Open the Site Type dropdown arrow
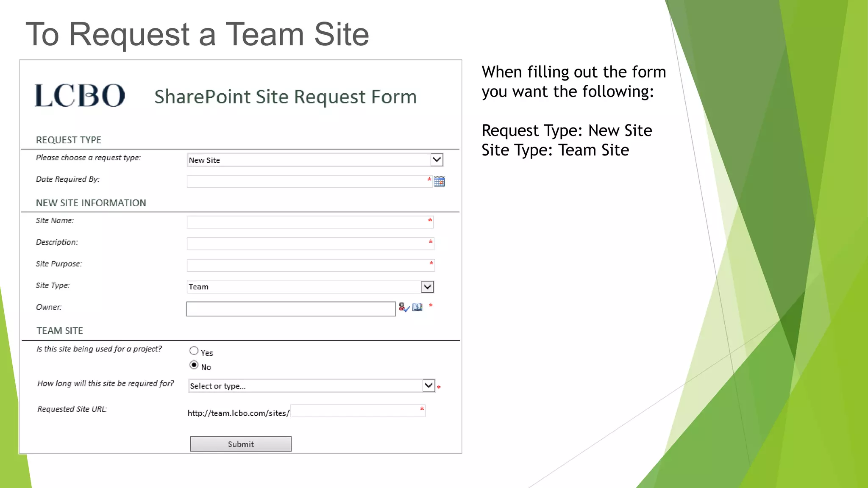This screenshot has height=488, width=868. [x=427, y=287]
